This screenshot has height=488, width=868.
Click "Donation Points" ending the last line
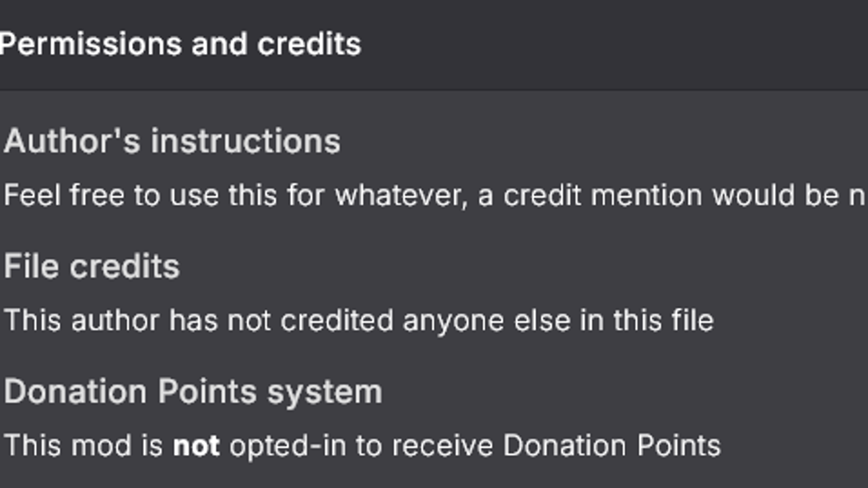611,446
